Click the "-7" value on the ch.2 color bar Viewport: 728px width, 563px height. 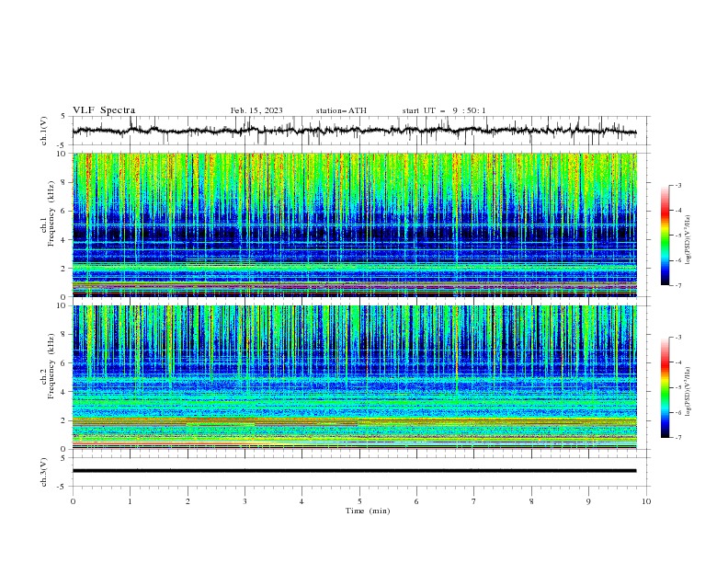pos(678,438)
